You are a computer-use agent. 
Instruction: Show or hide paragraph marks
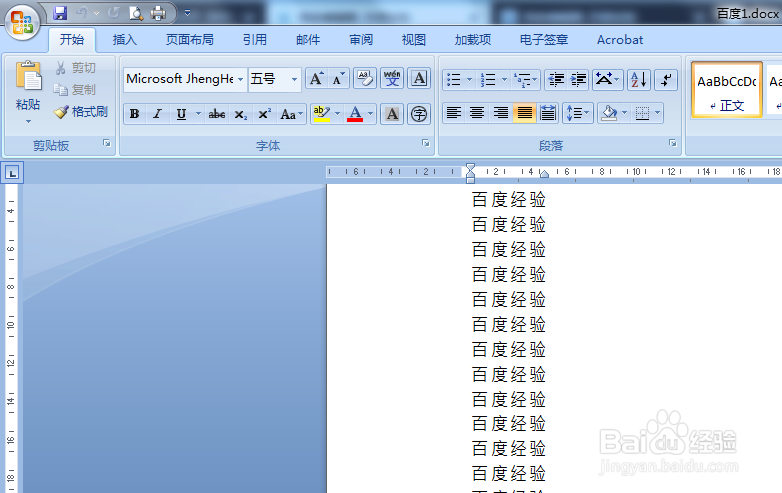[666, 79]
